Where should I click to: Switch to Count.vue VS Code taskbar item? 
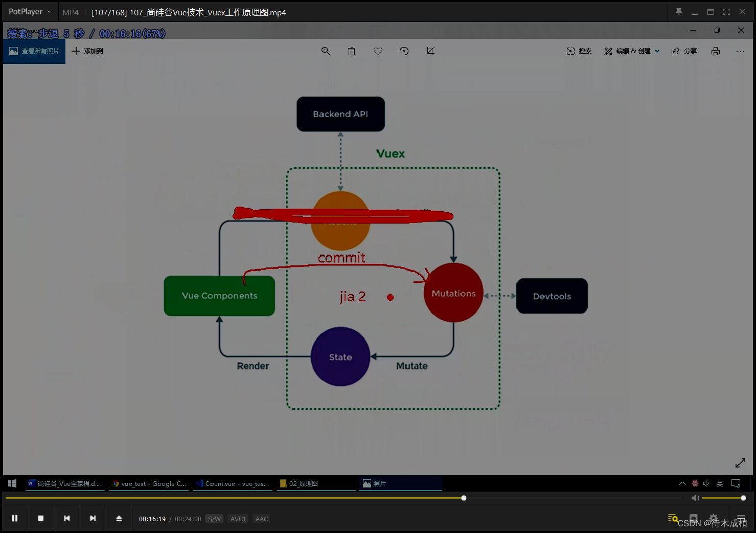pyautogui.click(x=233, y=483)
